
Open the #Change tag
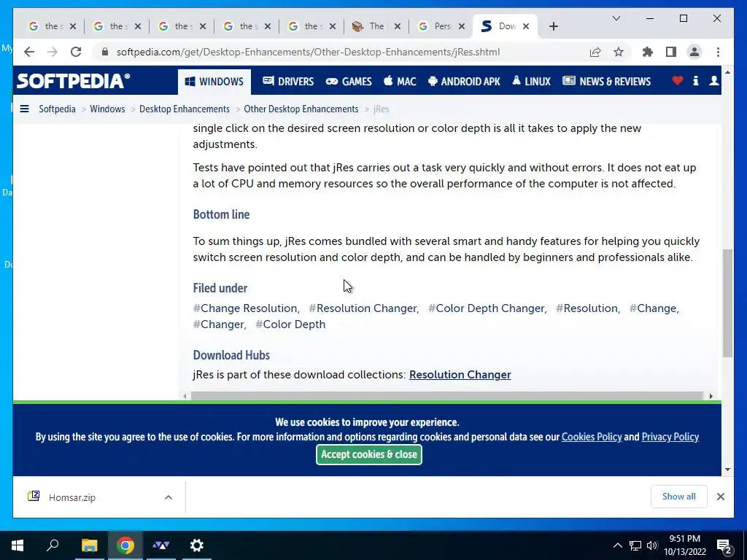(x=654, y=308)
